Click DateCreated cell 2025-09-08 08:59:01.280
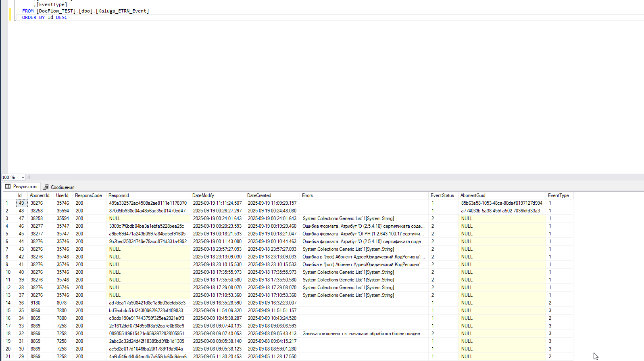The width and height of the screenshot is (644, 361). [272, 349]
